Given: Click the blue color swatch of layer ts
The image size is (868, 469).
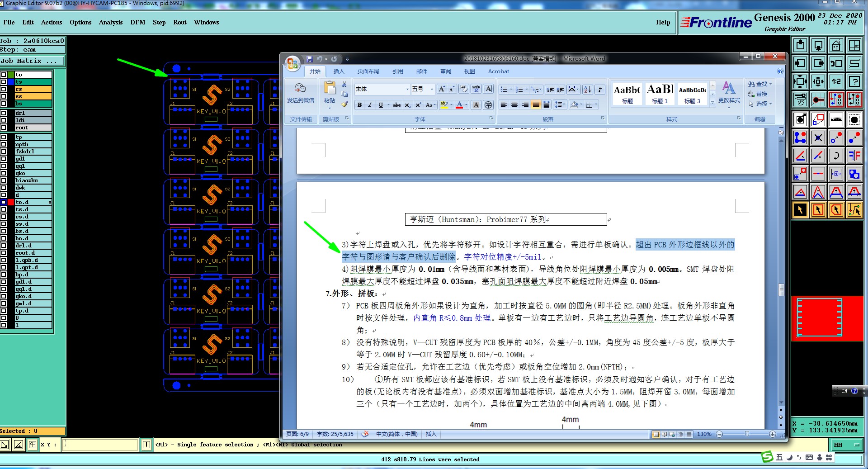Looking at the screenshot, I should coord(11,82).
